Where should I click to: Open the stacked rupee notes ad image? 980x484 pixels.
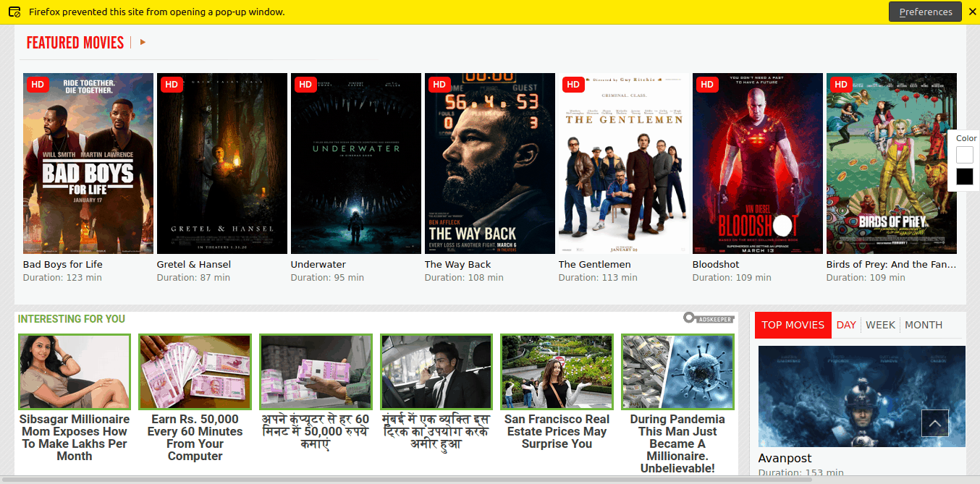coord(195,372)
